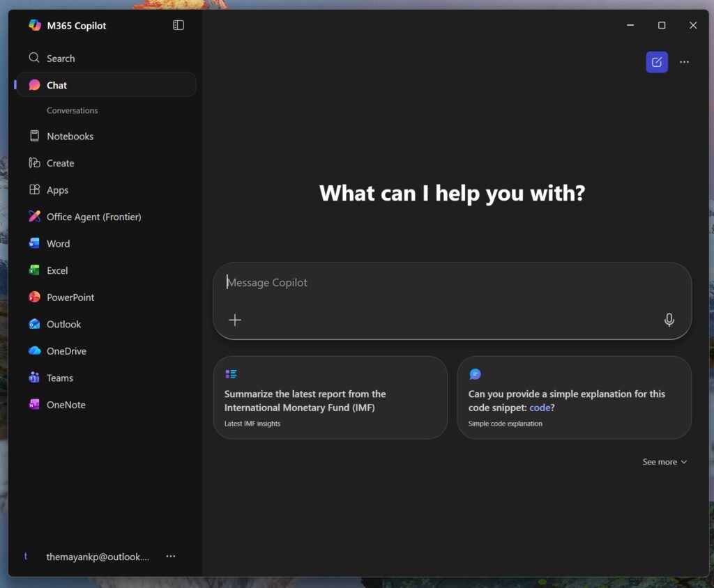
Task: Attach a file using the plus icon
Action: tap(235, 320)
